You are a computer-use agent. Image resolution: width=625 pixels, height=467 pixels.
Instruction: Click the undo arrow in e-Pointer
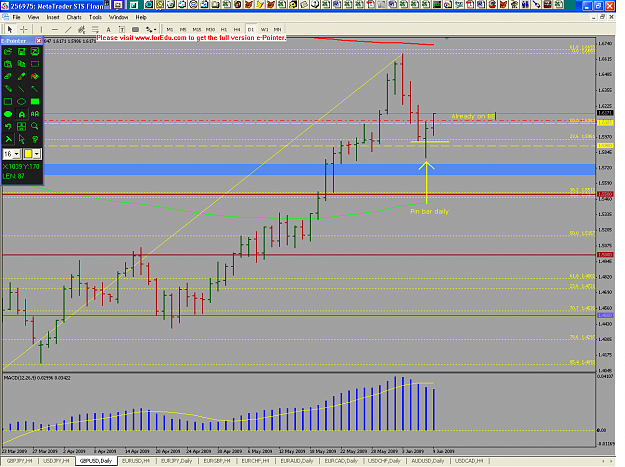[x=8, y=127]
